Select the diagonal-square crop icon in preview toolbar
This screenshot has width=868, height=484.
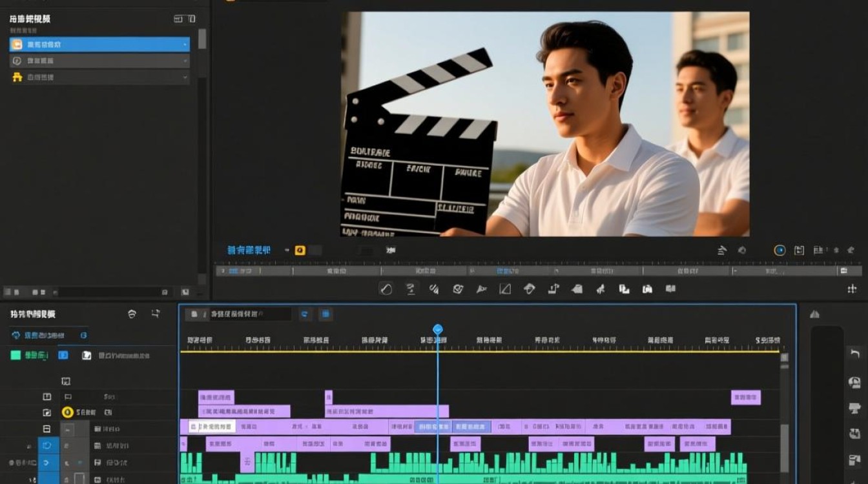click(505, 289)
